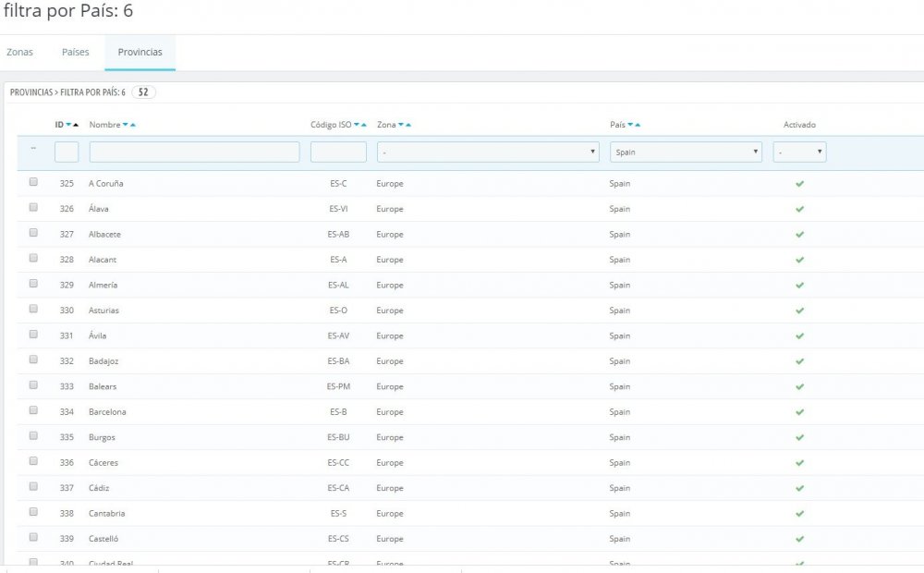Switch to the Países tab
Viewport: 924px width, 573px height.
coord(76,53)
